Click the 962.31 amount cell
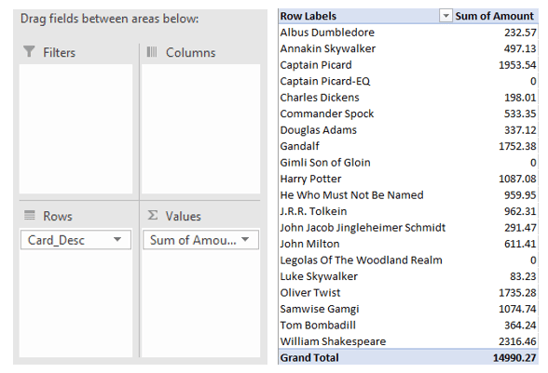This screenshot has width=548, height=373. [520, 211]
